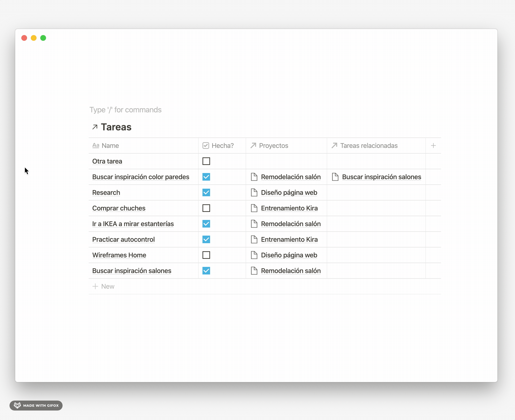This screenshot has width=515, height=420.
Task: Check the Comprar chuches checkbox
Action: 206,208
